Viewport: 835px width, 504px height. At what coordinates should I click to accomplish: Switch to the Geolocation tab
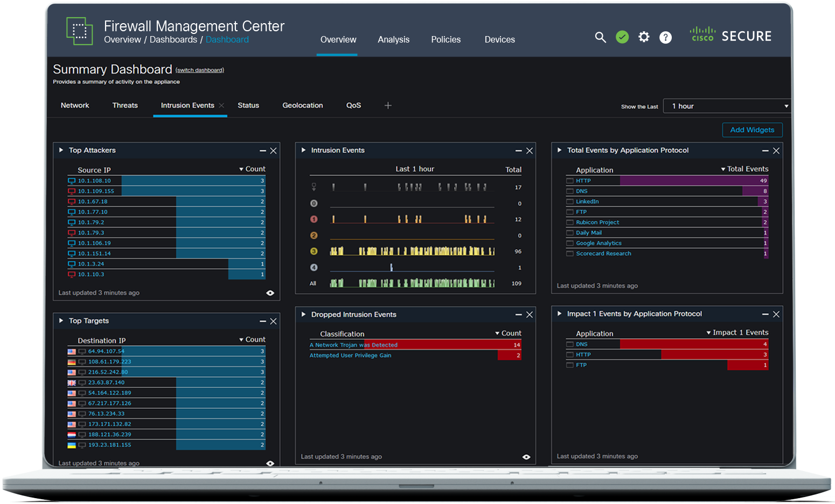(x=303, y=106)
